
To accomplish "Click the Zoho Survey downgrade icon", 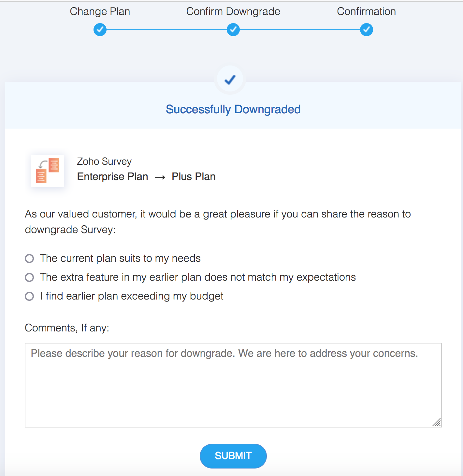I will (x=48, y=171).
